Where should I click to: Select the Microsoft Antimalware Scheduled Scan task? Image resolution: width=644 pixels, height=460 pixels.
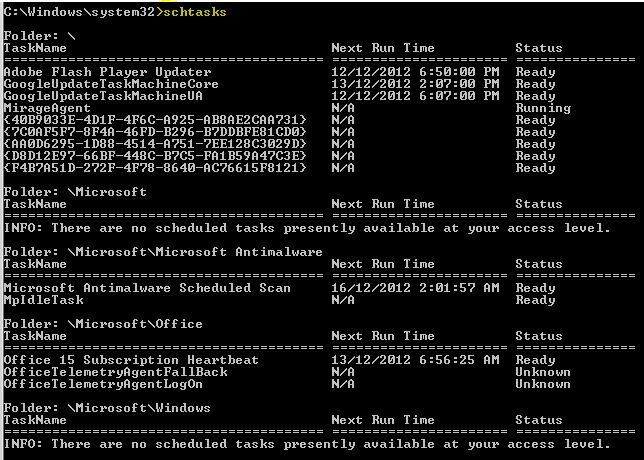[x=147, y=288]
